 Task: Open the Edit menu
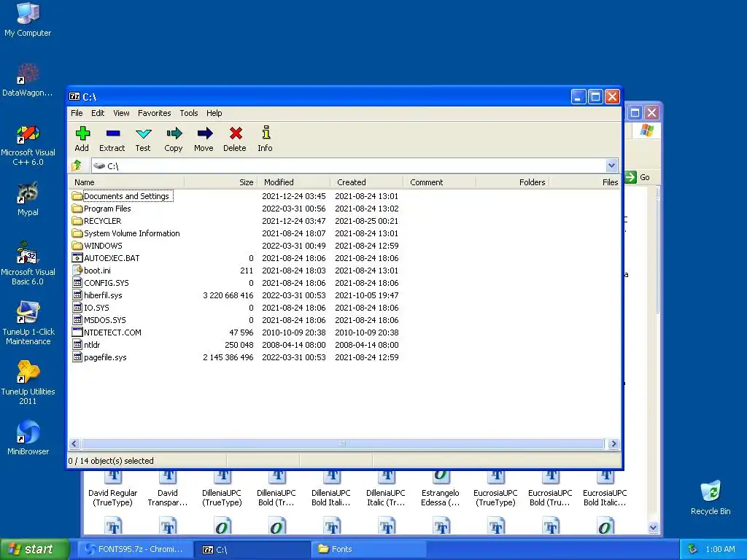pos(98,113)
